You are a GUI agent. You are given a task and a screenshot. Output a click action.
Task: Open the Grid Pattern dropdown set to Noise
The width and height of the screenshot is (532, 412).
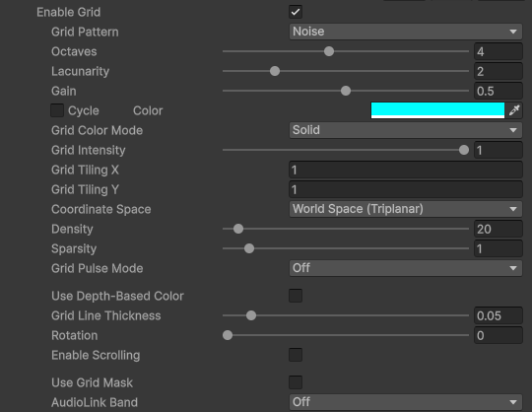(x=406, y=32)
